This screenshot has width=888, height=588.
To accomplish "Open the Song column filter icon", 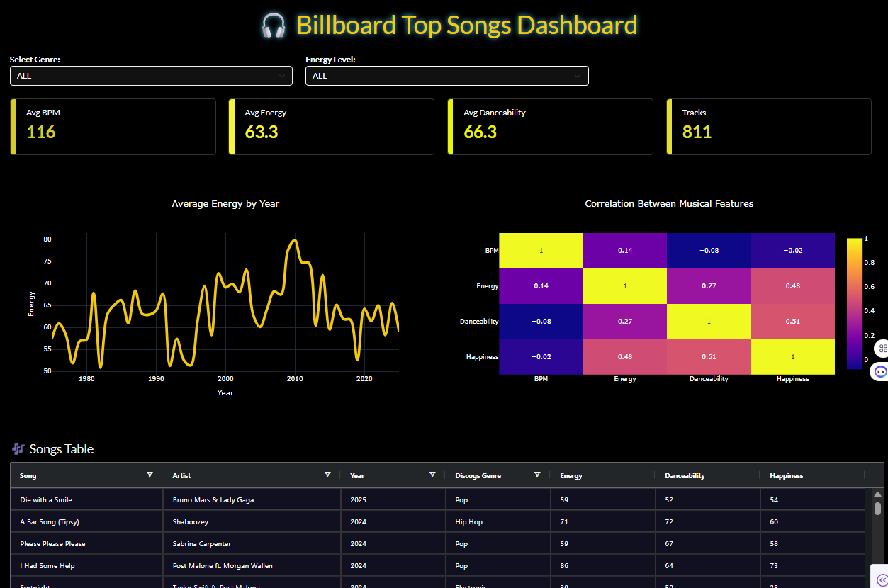I will [150, 475].
